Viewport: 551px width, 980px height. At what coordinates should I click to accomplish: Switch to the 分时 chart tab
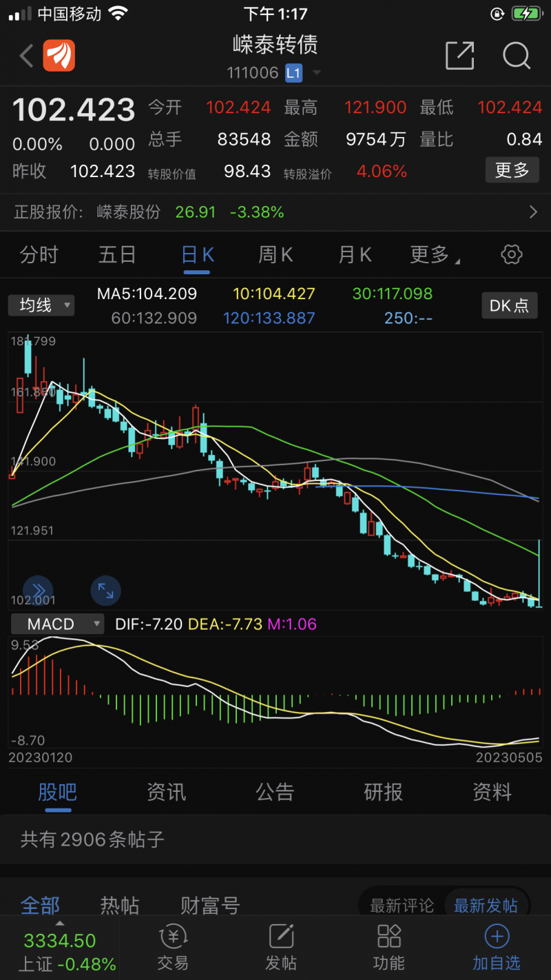pyautogui.click(x=39, y=255)
